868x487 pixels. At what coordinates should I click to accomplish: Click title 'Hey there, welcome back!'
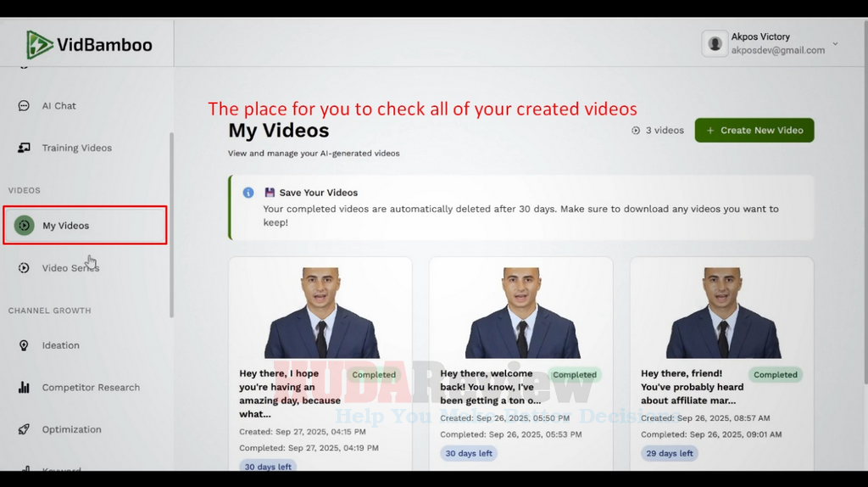[x=491, y=387]
